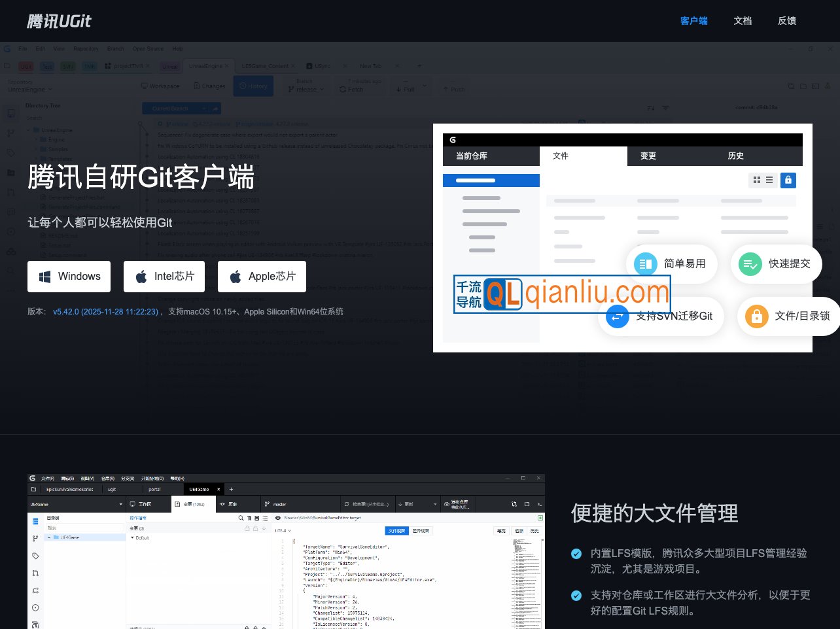Click the blue progress bar in sidebar card
The width and height of the screenshot is (840, 629).
click(491, 180)
